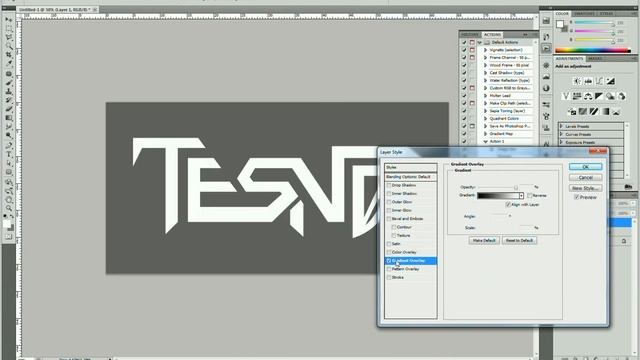Click the Opacity slider handle in Gradient Overlay
The height and width of the screenshot is (360, 640).
pos(516,187)
